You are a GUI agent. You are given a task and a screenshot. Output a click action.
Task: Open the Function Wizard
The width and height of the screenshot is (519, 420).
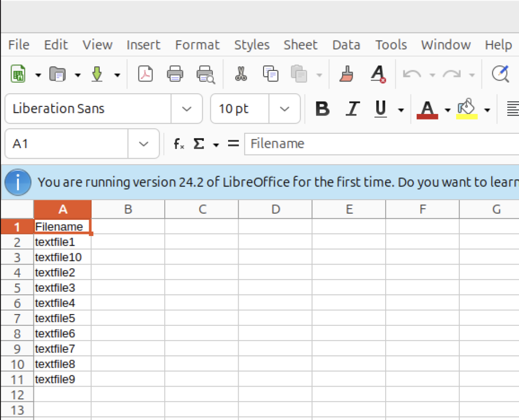pyautogui.click(x=179, y=144)
